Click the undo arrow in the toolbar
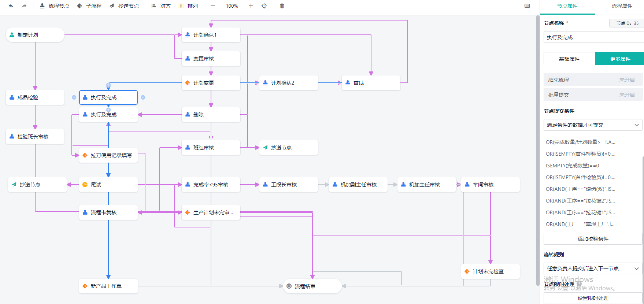The height and width of the screenshot is (304, 644). (x=11, y=6)
